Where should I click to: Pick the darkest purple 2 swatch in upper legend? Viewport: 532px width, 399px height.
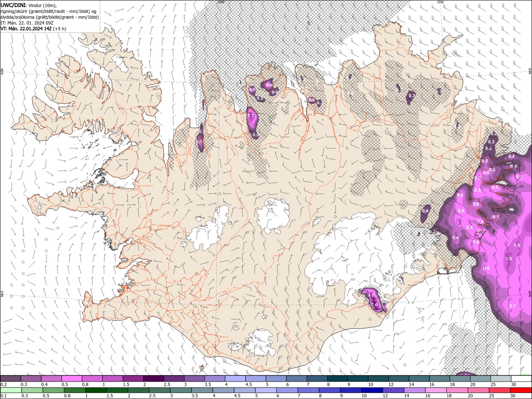pos(153,379)
